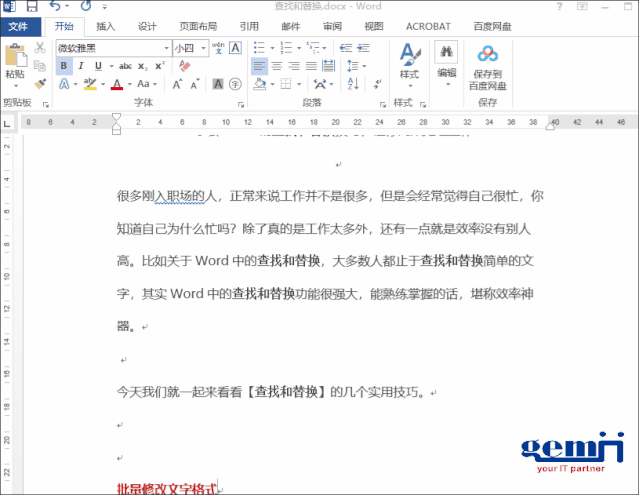Click the tab selector on ruler

pos(7,123)
